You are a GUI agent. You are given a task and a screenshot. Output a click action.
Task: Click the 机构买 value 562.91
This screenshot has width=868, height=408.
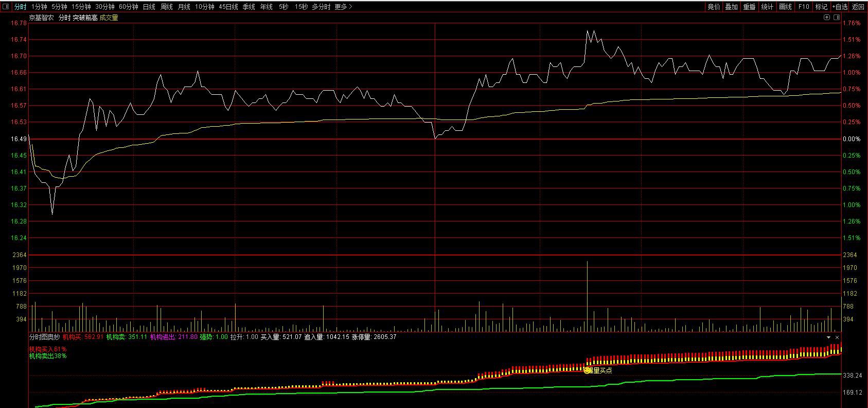pos(94,337)
